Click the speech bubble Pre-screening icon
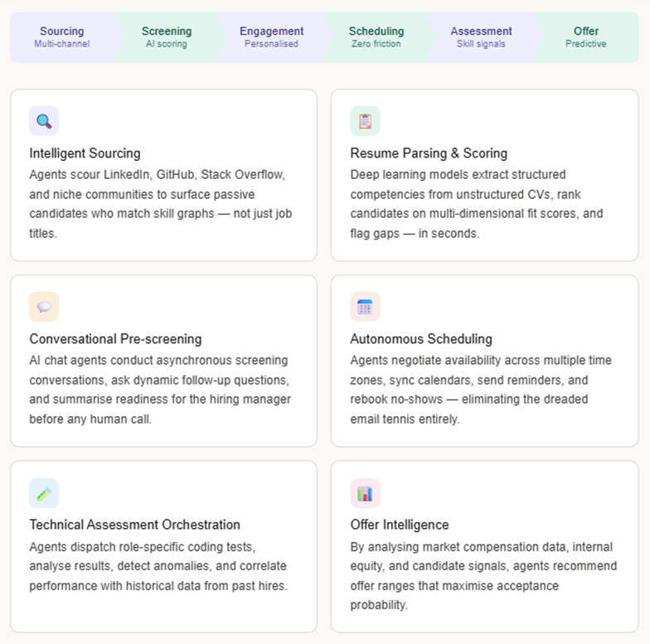The image size is (650, 644). pyautogui.click(x=44, y=307)
